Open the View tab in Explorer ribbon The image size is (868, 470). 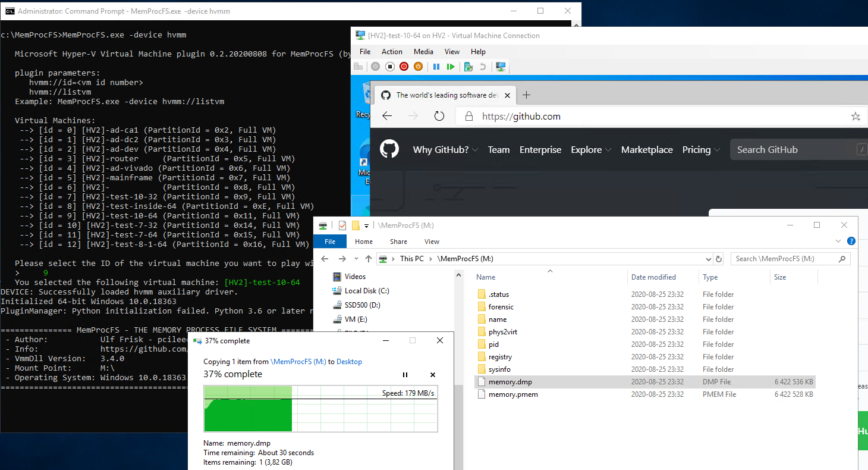tap(432, 242)
